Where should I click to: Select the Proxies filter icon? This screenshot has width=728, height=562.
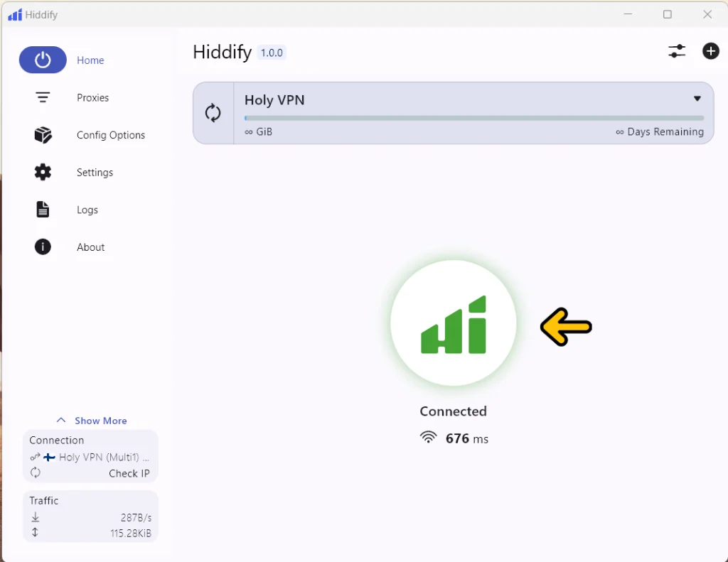coord(43,97)
